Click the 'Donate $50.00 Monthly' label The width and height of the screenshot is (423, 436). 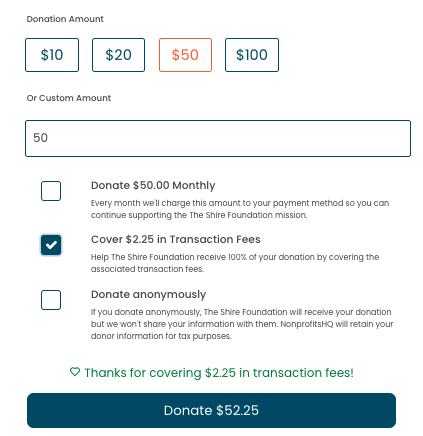[x=153, y=185]
